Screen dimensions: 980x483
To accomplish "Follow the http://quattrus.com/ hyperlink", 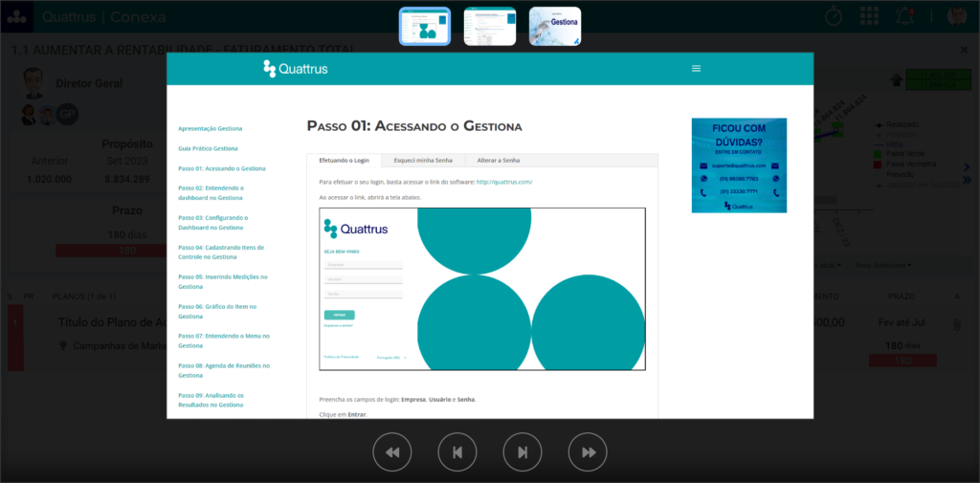I will 504,182.
